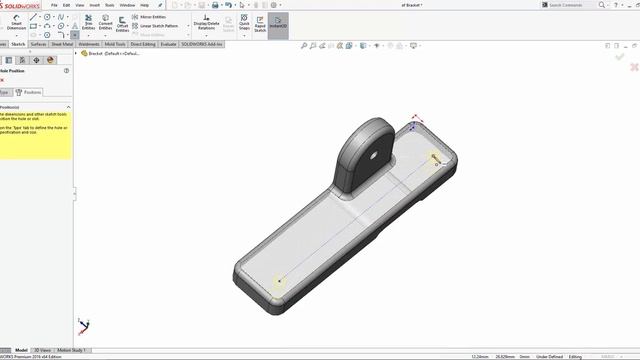Screen dimensions: 640x360
Task: Select the Line sketch tool
Action: pos(33,17)
